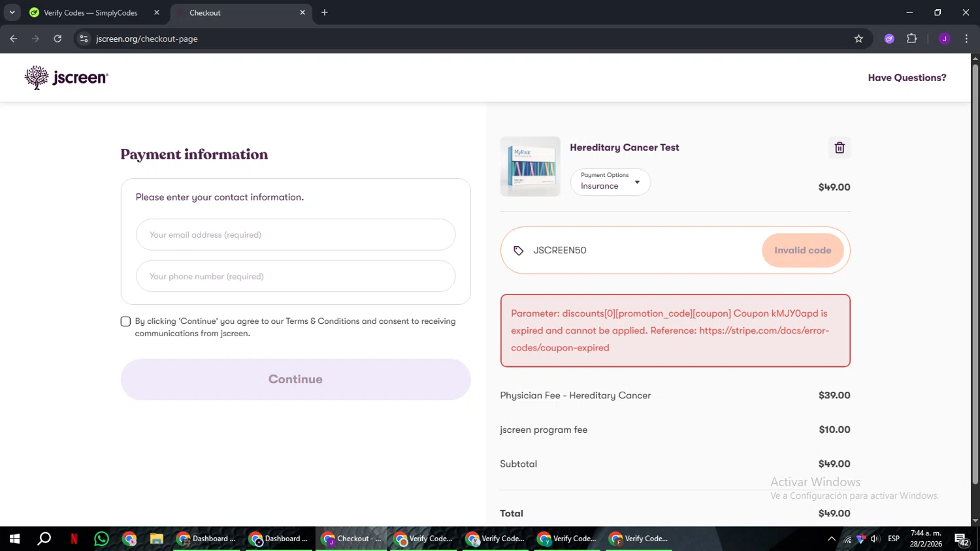
Task: Close the Verify Codes — SimplyCodes tab
Action: click(x=157, y=12)
